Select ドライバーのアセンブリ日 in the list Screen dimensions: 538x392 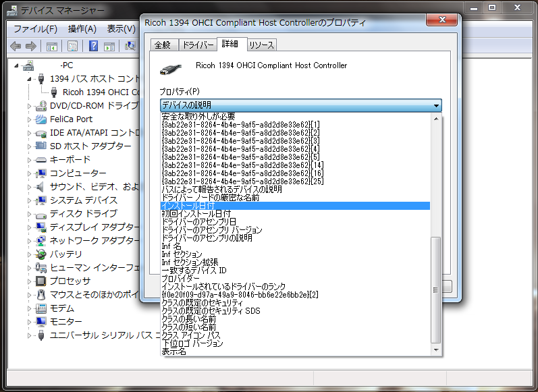pyautogui.click(x=295, y=221)
